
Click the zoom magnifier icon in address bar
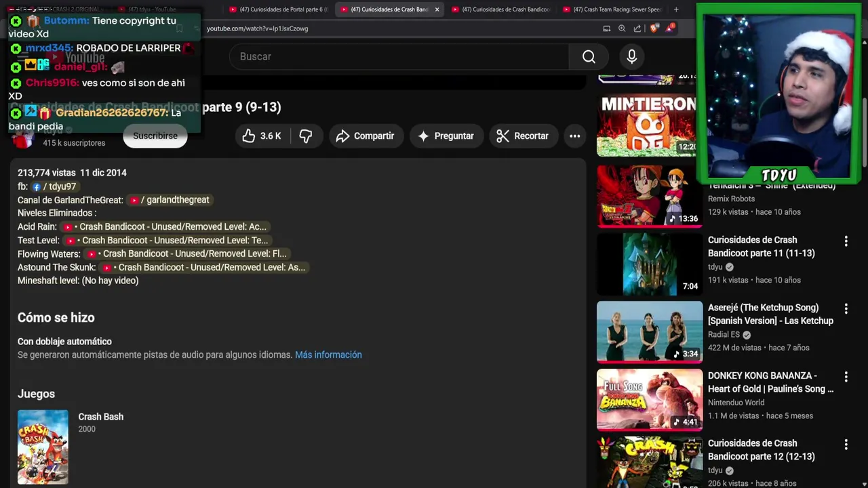(622, 28)
